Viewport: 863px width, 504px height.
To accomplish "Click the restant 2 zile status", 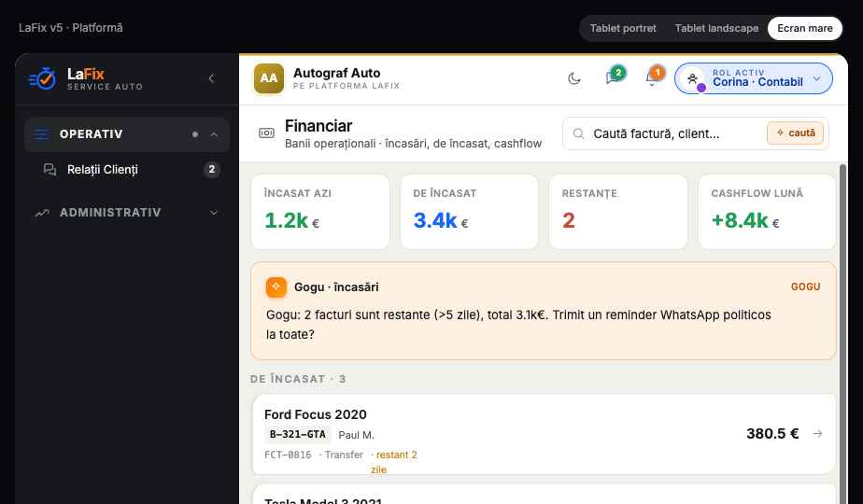I will click(394, 462).
